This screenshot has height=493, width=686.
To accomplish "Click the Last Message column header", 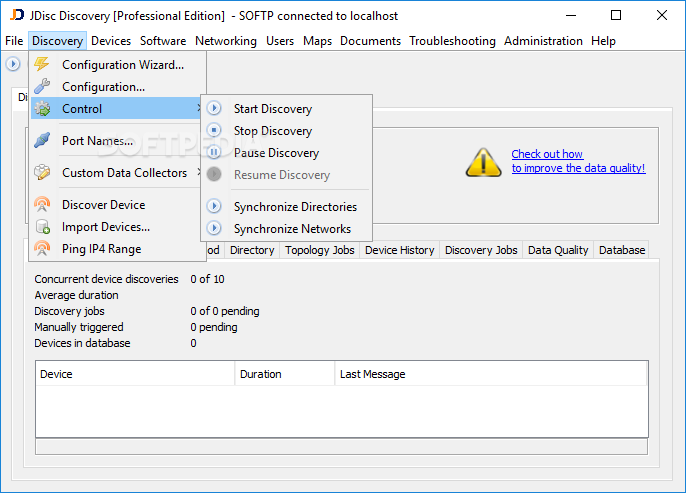I will tap(491, 374).
